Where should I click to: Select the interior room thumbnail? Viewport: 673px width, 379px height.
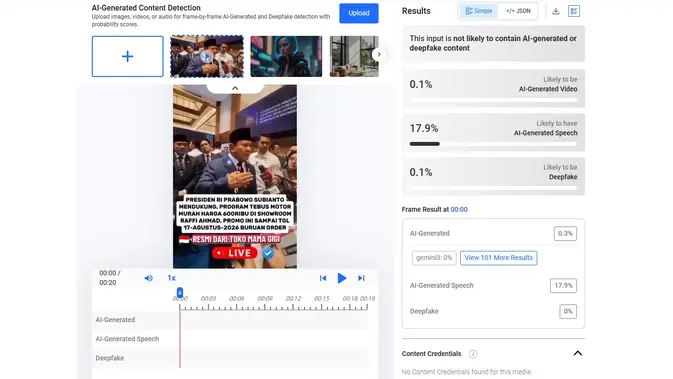click(x=354, y=56)
